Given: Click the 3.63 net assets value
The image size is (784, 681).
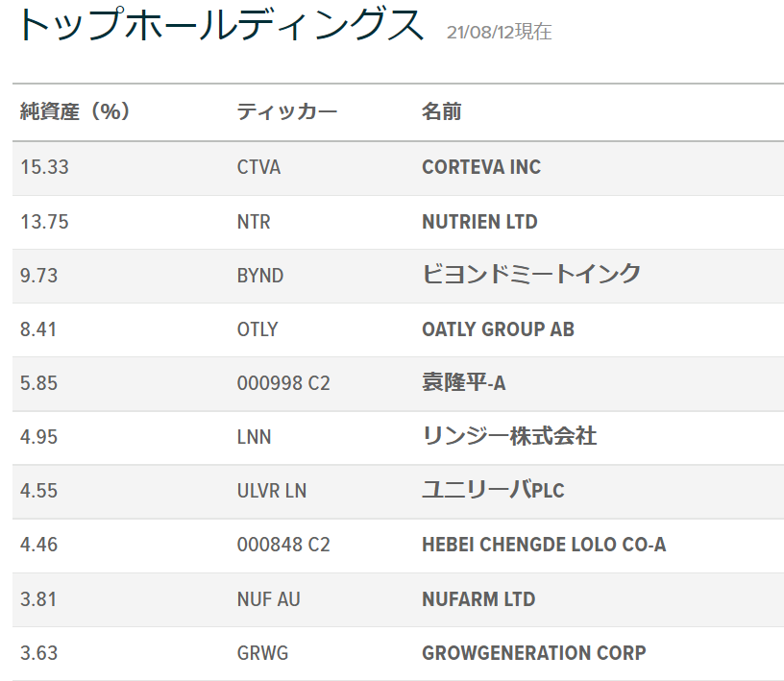Looking at the screenshot, I should [38, 653].
